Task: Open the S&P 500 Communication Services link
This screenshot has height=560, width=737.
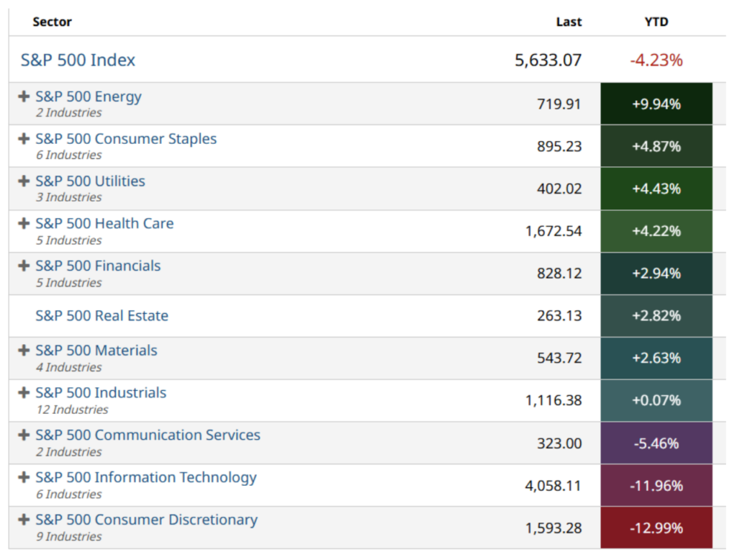Action: (148, 435)
